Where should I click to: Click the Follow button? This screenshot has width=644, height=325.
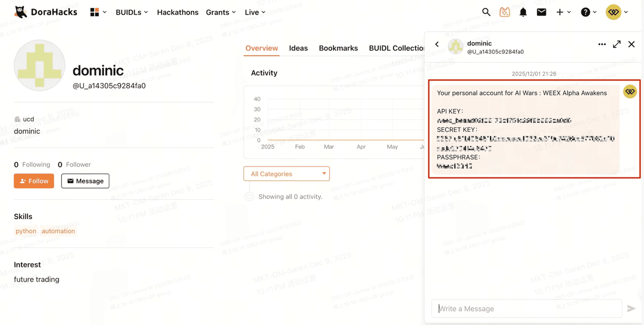point(34,181)
